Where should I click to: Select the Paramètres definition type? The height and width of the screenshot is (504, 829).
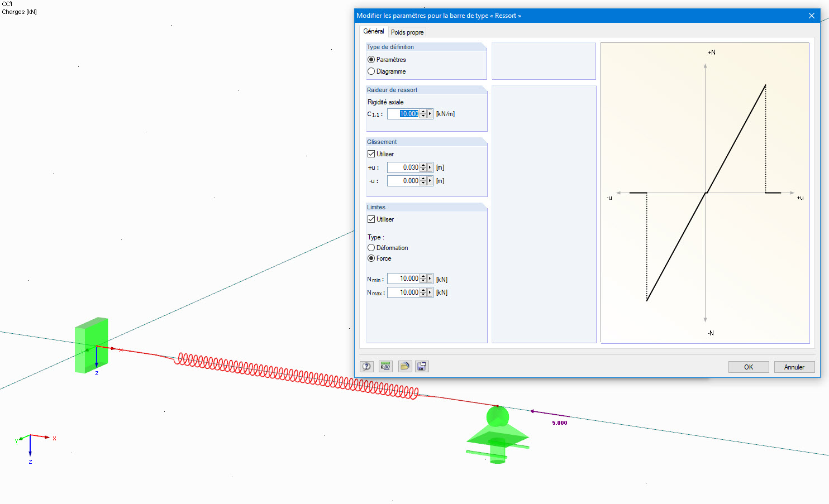371,60
